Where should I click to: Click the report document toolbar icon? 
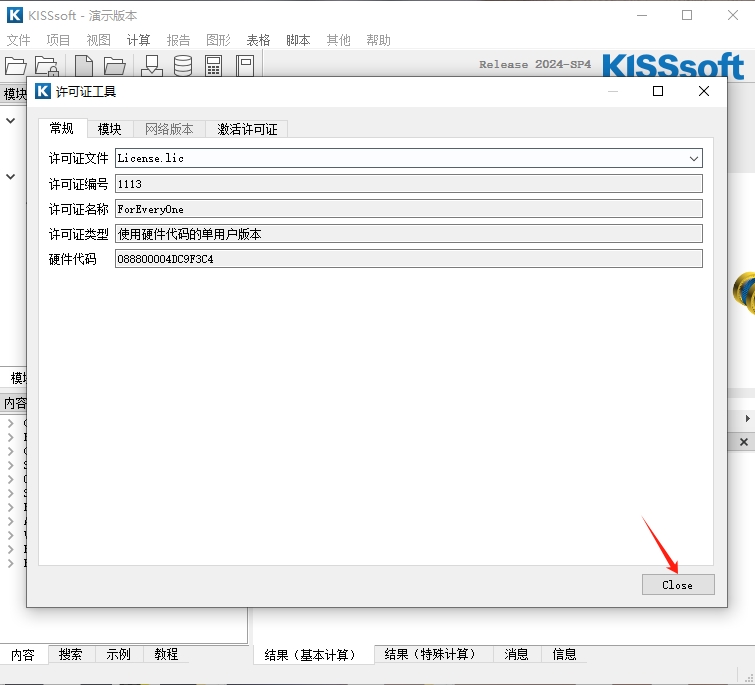pyautogui.click(x=245, y=65)
